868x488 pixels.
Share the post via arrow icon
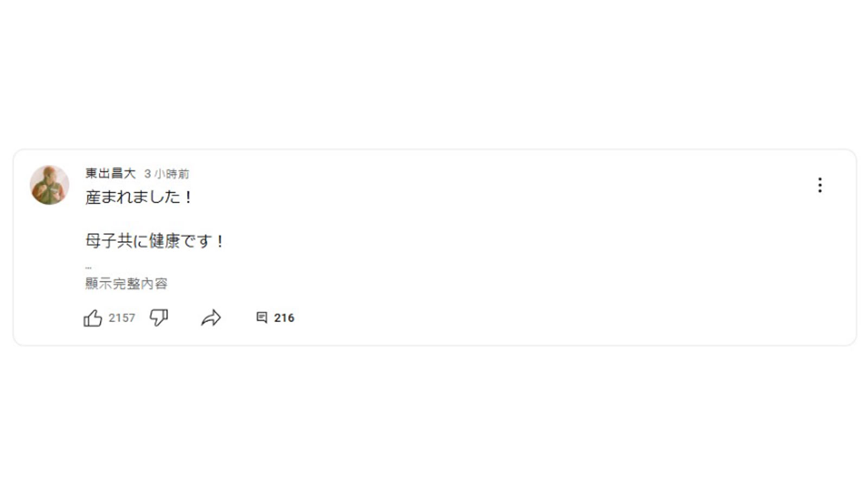[211, 318]
